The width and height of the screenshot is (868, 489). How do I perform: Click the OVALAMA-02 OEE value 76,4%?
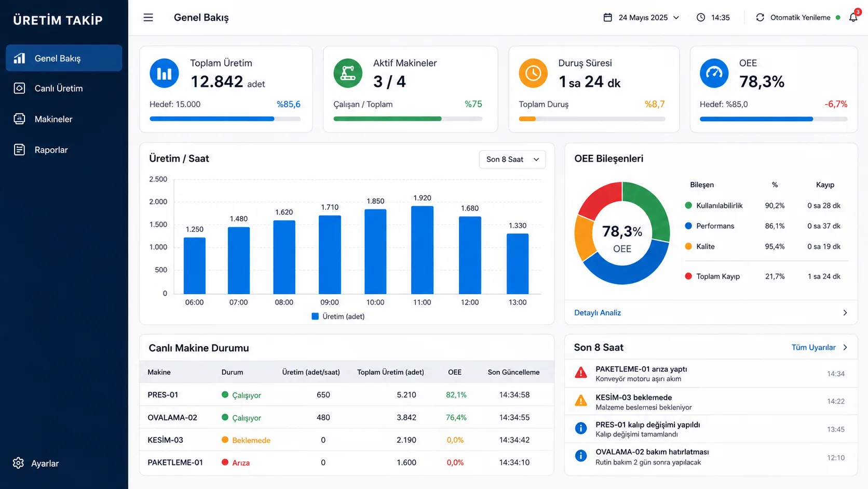[456, 417]
